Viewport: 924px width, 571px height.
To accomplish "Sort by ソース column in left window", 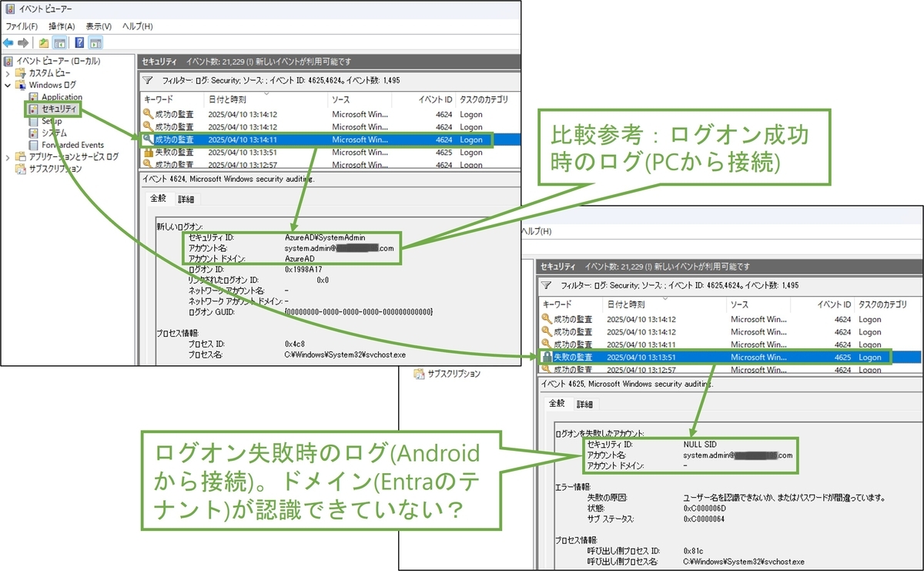I will click(x=360, y=99).
